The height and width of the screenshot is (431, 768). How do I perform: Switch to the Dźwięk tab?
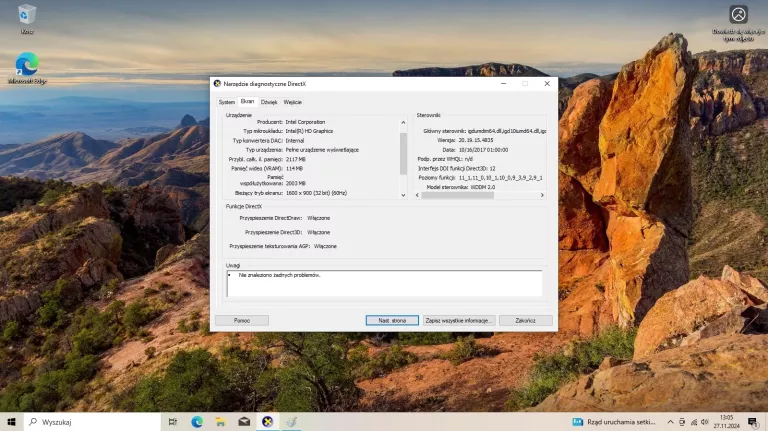pos(269,102)
